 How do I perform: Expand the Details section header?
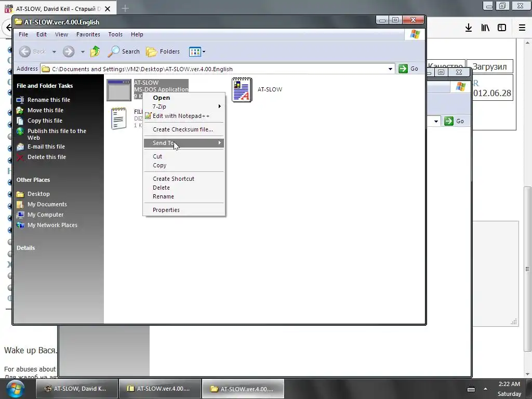point(26,248)
